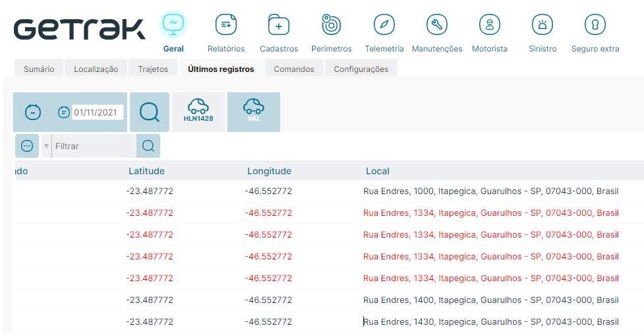Image resolution: width=644 pixels, height=334 pixels.
Task: Expand the filter dropdown arrow
Action: 46,146
